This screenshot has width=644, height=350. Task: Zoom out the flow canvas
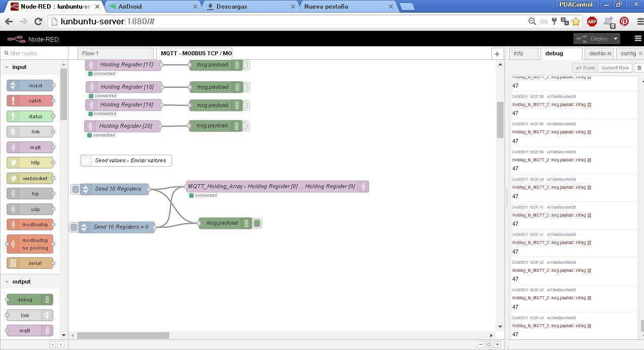point(481,344)
